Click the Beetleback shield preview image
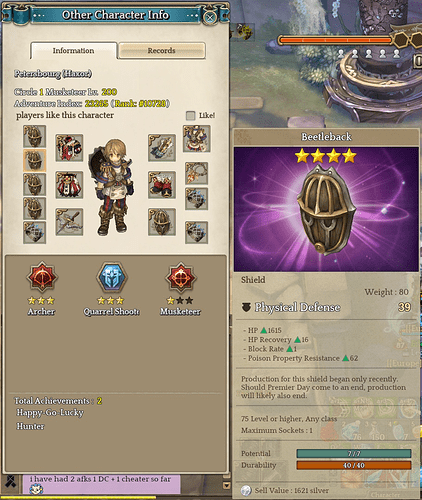 326,209
